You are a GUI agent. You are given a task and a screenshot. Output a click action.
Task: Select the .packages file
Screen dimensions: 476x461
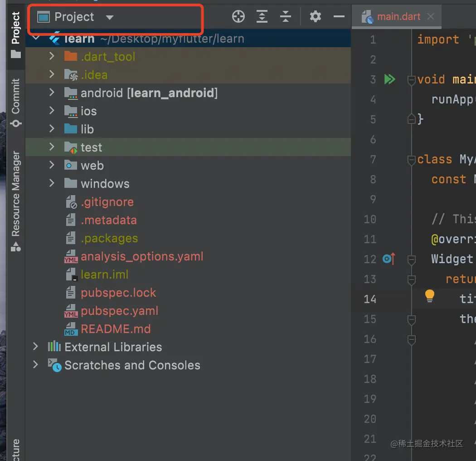tap(109, 238)
